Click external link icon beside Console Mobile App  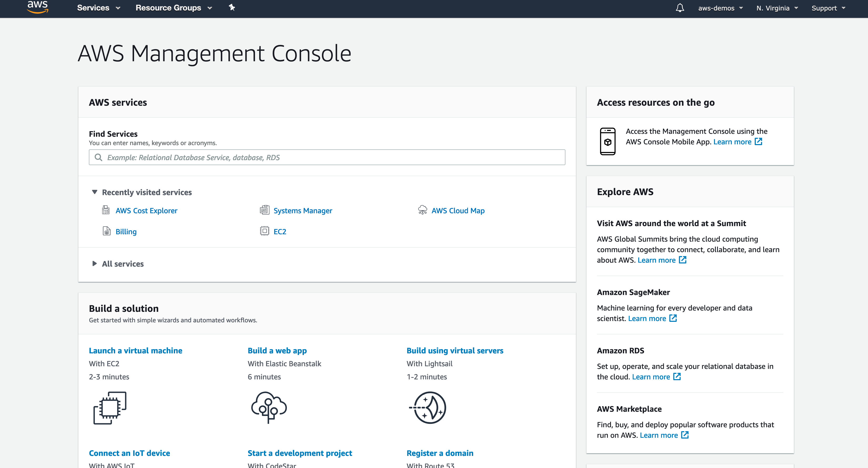758,141
